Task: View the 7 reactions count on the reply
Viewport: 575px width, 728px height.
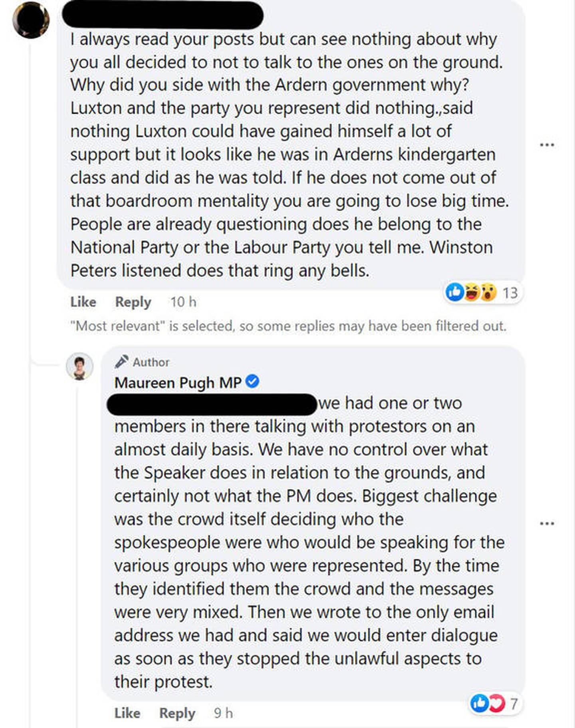Action: [x=514, y=703]
